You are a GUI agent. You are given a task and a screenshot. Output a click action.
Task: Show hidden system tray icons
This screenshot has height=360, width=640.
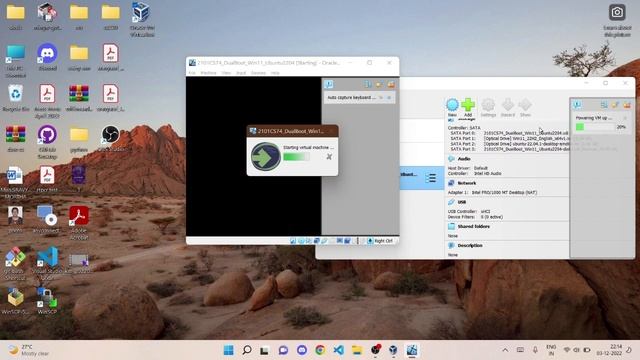pyautogui.click(x=505, y=350)
